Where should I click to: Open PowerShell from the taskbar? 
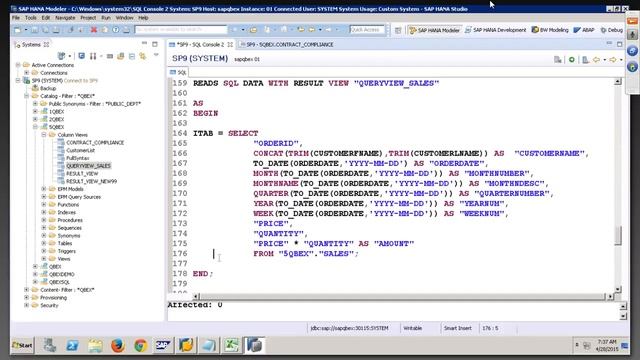point(72,345)
